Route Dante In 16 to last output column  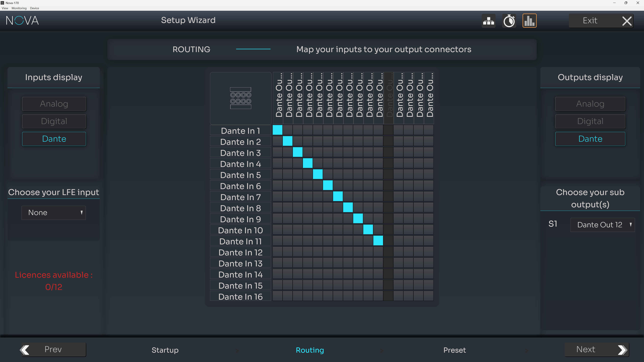click(428, 296)
